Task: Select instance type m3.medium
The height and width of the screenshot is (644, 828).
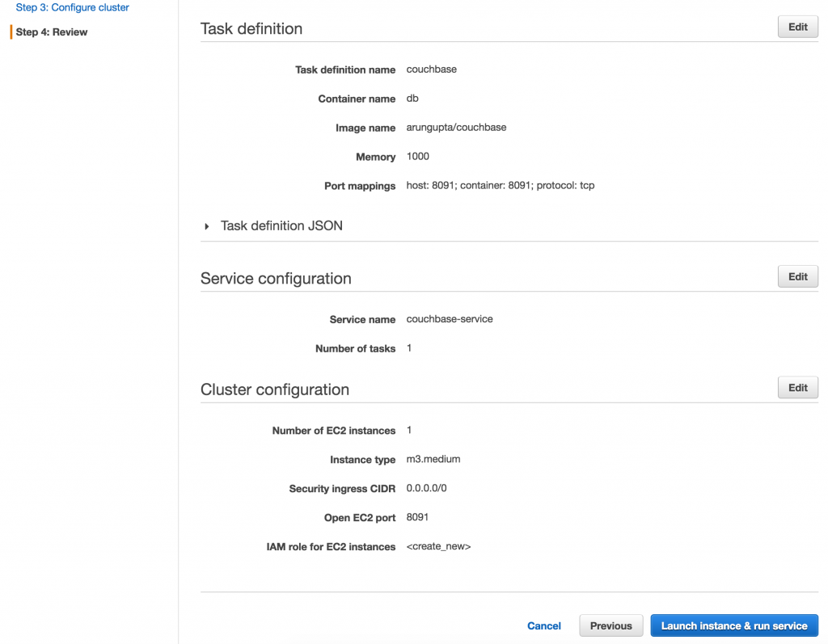Action: 433,459
